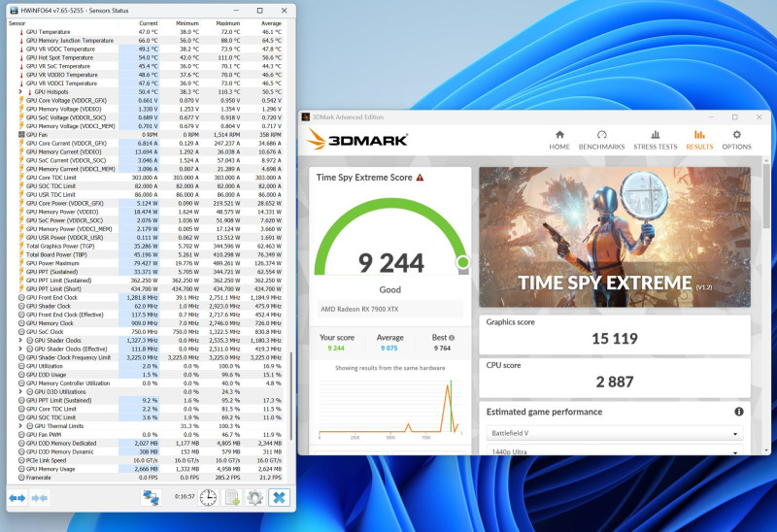This screenshot has width=777, height=532.
Task: Go to 3DMark HOME tab
Action: [x=559, y=140]
